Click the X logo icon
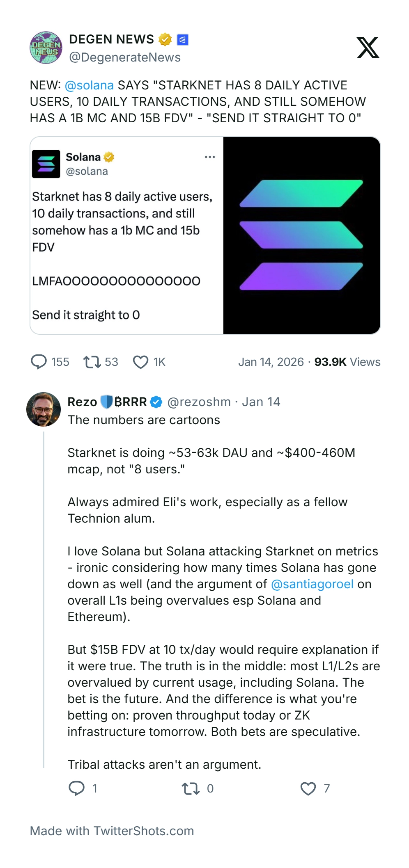The width and height of the screenshot is (409, 868). (368, 48)
